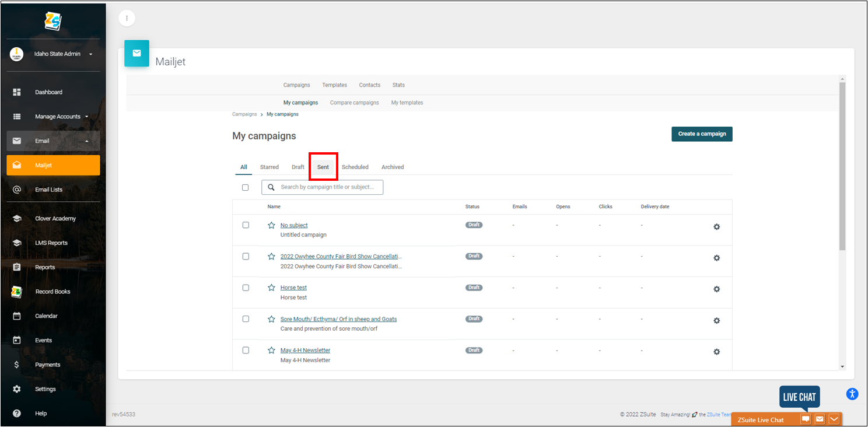Open Dashboard from the sidebar
The height and width of the screenshot is (427, 868).
coord(48,92)
